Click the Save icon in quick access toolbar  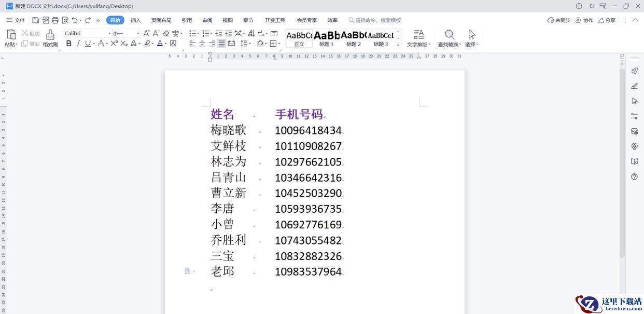coord(36,20)
